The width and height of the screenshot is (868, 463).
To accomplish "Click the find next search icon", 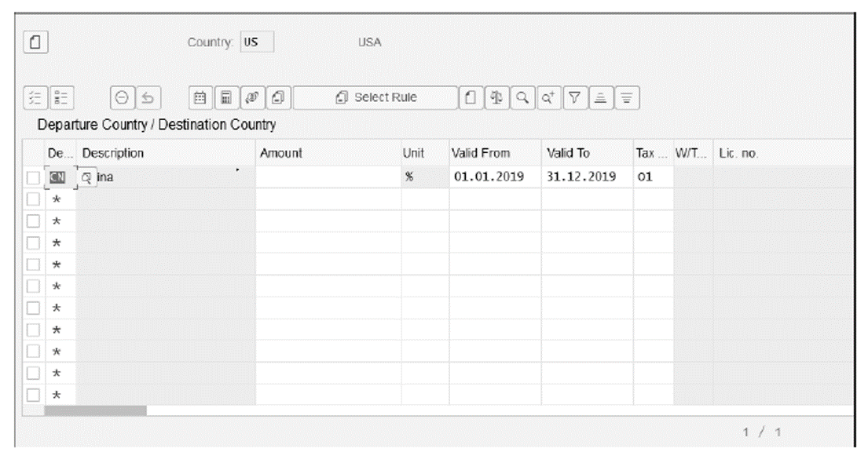I will click(x=548, y=98).
